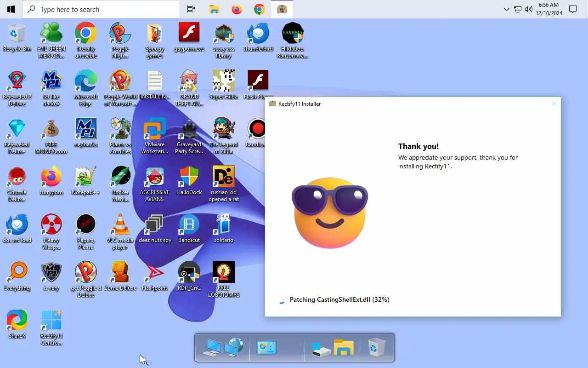The width and height of the screenshot is (588, 368).
Task: Open the solitario desktop shortcut
Action: pyautogui.click(x=224, y=229)
